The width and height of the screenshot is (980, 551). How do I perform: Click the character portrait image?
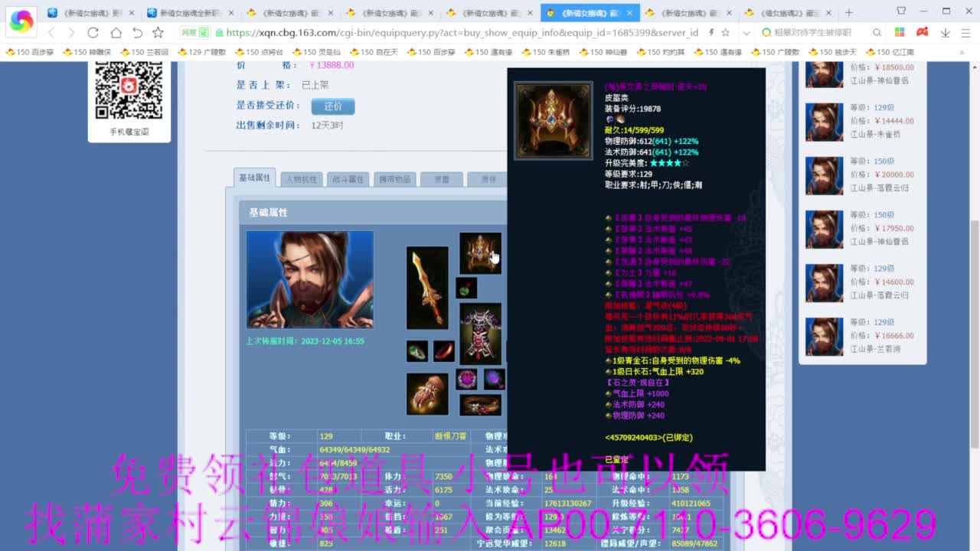pos(310,279)
